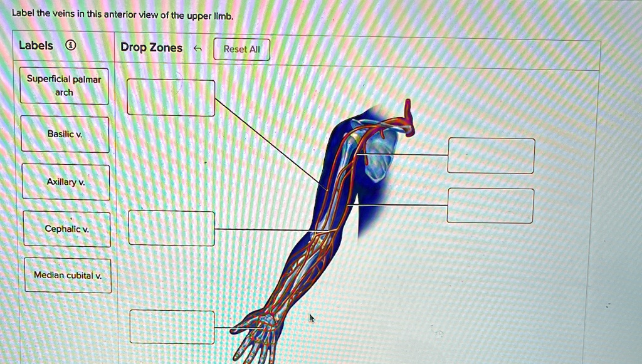This screenshot has width=642, height=364.
Task: Select the Median cubital v. label
Action: tap(66, 274)
